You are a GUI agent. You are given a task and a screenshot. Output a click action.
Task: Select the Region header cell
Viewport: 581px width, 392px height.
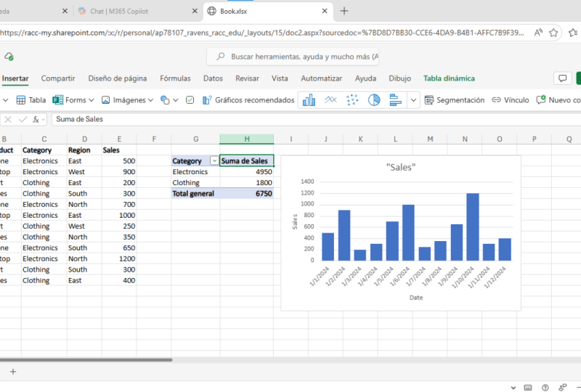84,150
